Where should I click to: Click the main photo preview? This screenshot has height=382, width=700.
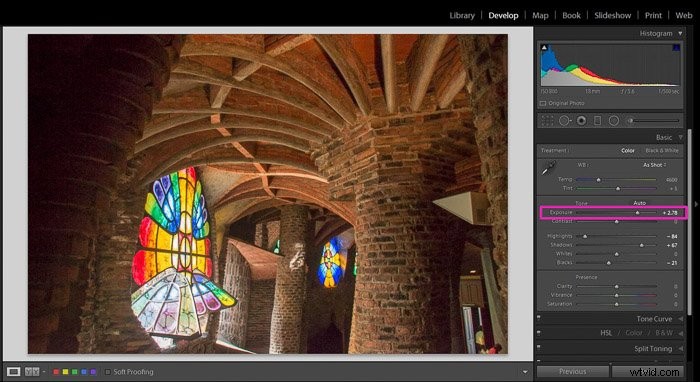click(268, 194)
